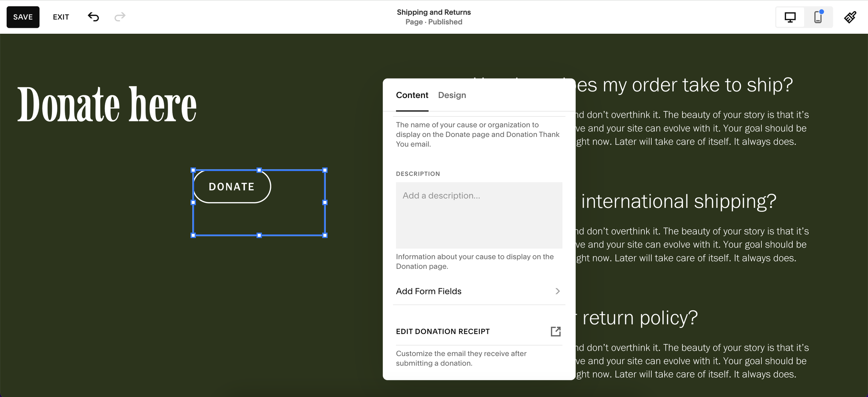868x397 pixels.
Task: Expand Add Form Fields chevron
Action: (x=558, y=291)
